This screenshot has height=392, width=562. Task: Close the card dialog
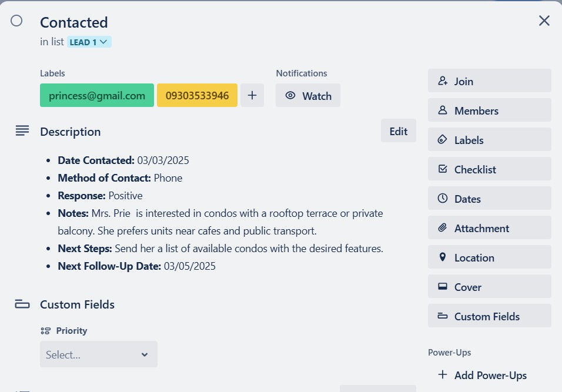(544, 21)
